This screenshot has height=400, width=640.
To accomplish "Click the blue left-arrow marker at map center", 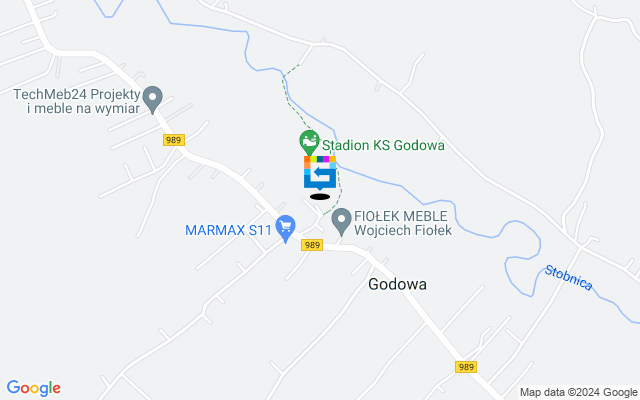I will [320, 173].
